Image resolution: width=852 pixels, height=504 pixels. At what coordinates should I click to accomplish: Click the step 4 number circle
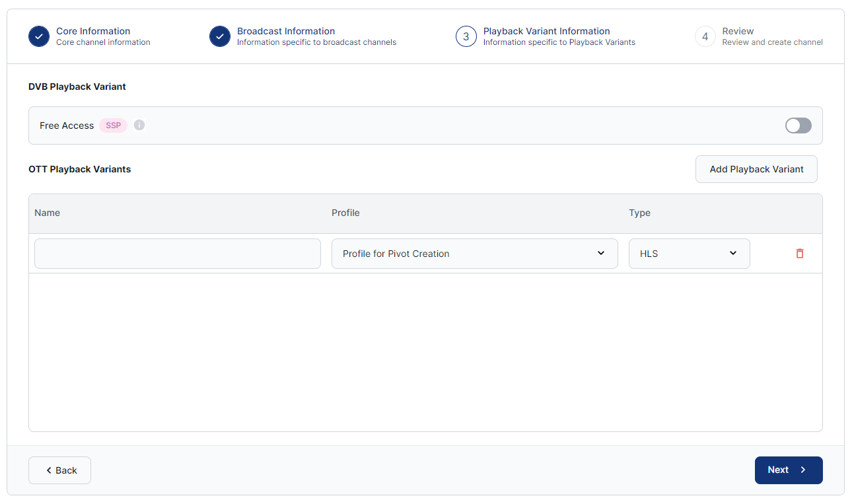pos(705,36)
